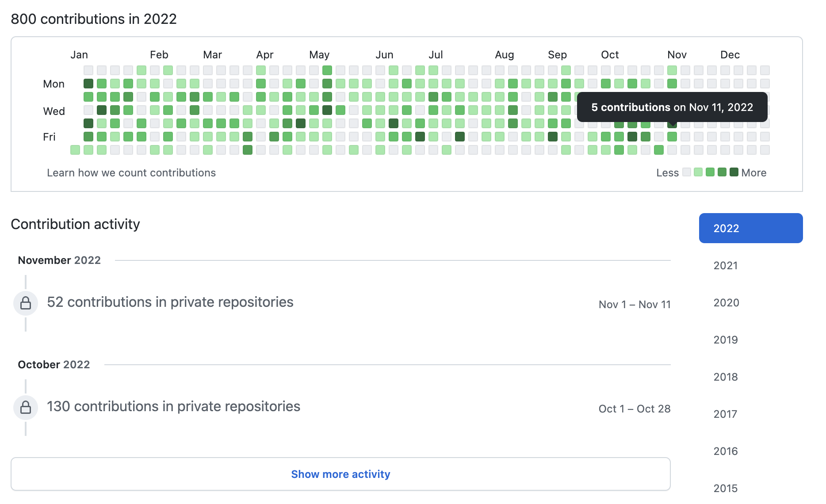Choose 2018 in the year list
The width and height of the screenshot is (826, 504).
click(725, 377)
